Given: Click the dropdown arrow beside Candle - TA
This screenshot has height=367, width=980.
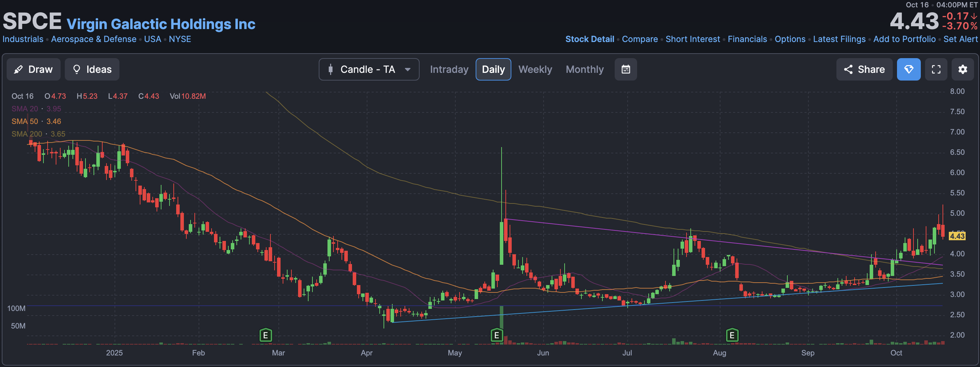Looking at the screenshot, I should click(x=407, y=70).
